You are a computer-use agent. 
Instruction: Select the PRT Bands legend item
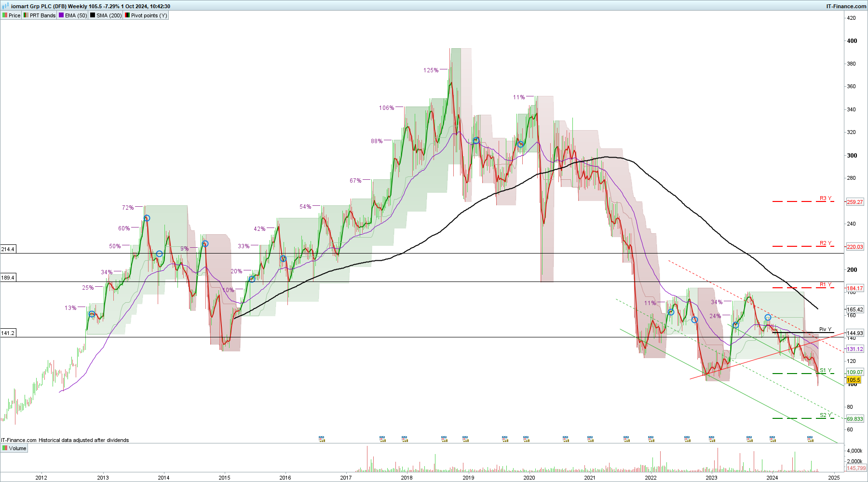click(40, 15)
